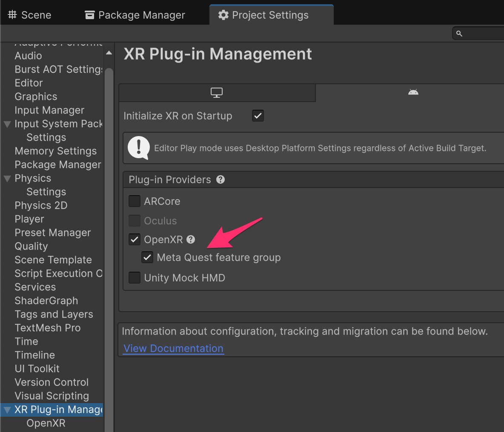Open Time settings
The width and height of the screenshot is (504, 432).
26,341
